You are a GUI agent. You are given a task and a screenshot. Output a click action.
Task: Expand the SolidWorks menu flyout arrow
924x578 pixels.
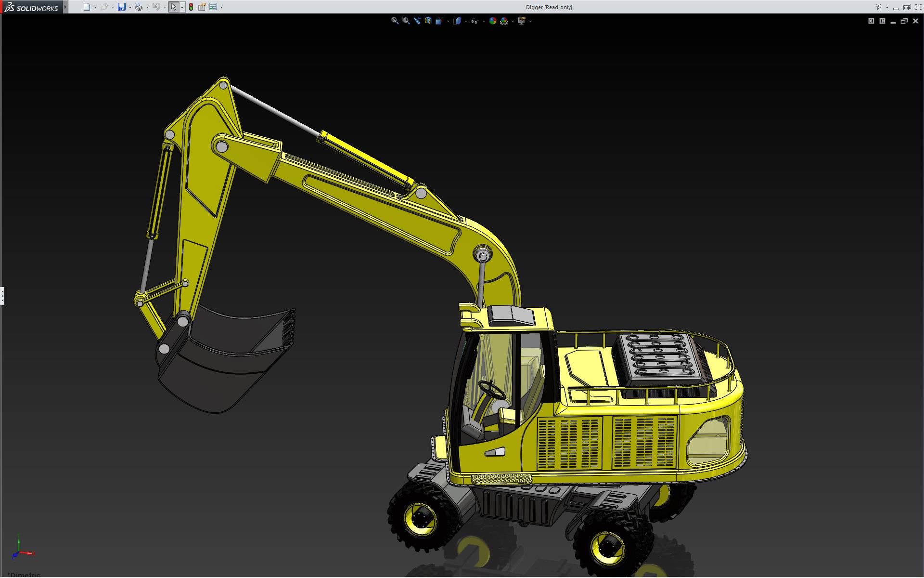[65, 7]
